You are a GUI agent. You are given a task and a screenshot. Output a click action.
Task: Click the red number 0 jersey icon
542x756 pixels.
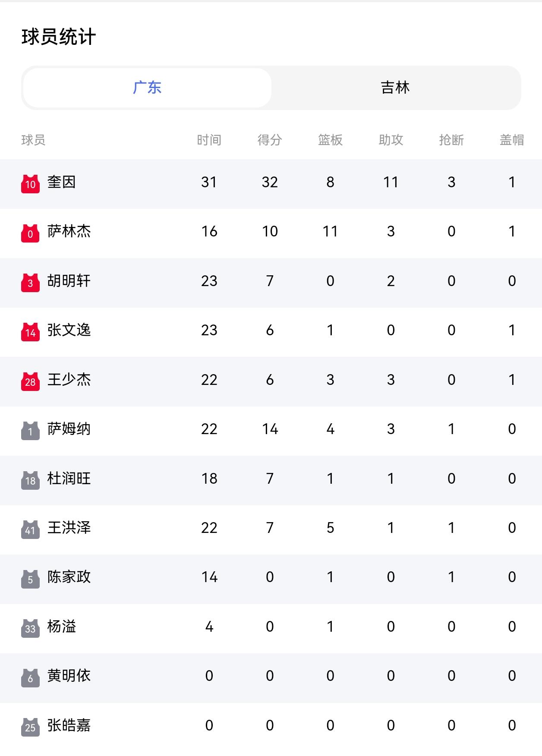click(30, 233)
